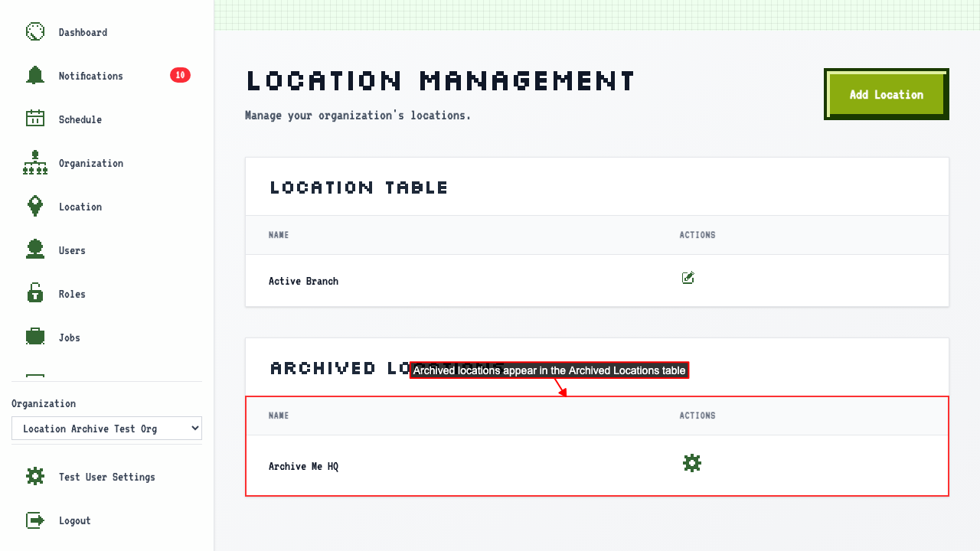The width and height of the screenshot is (980, 551).
Task: Click the Organization hierarchy icon
Action: point(35,162)
